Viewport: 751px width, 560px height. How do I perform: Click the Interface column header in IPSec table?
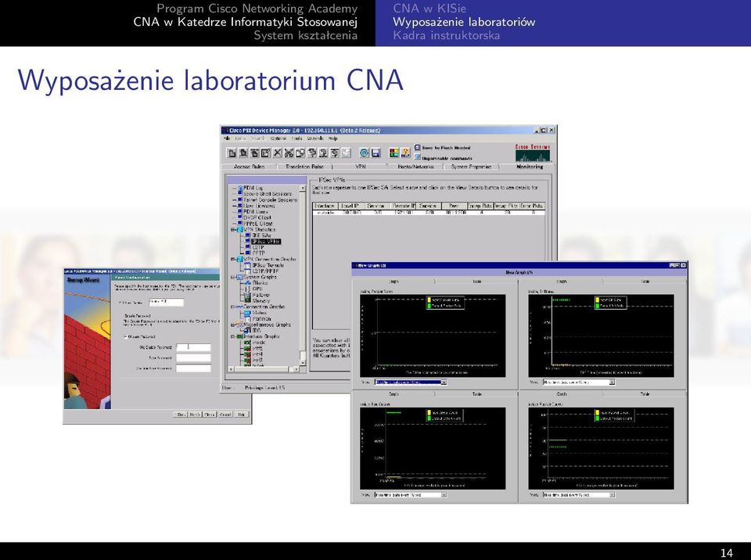click(x=325, y=206)
